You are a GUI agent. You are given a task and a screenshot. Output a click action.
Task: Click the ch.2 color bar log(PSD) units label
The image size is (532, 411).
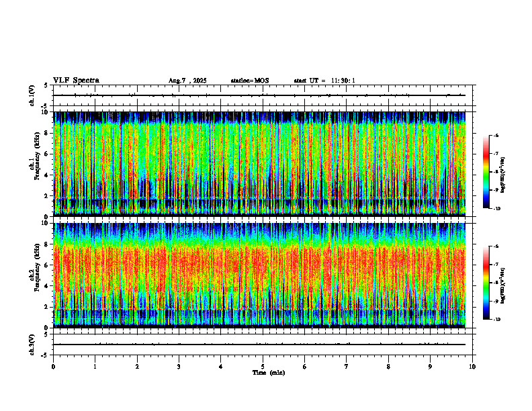[503, 286]
